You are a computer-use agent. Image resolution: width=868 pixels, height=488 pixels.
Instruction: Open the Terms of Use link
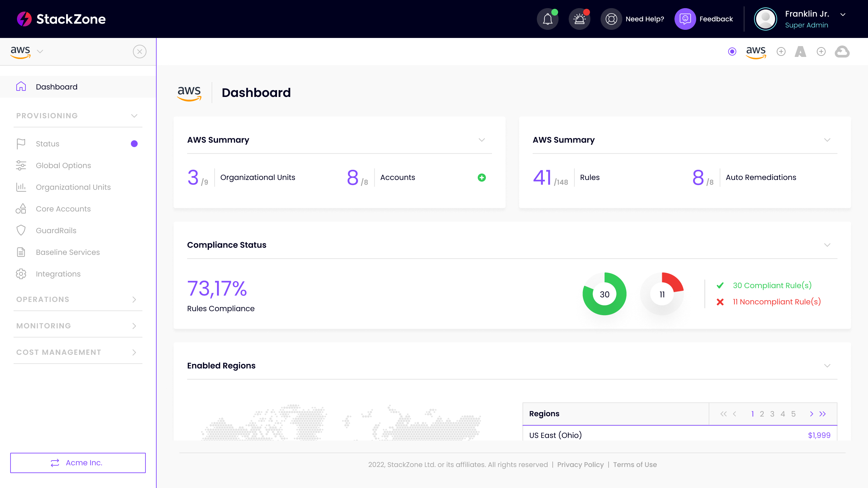point(635,465)
